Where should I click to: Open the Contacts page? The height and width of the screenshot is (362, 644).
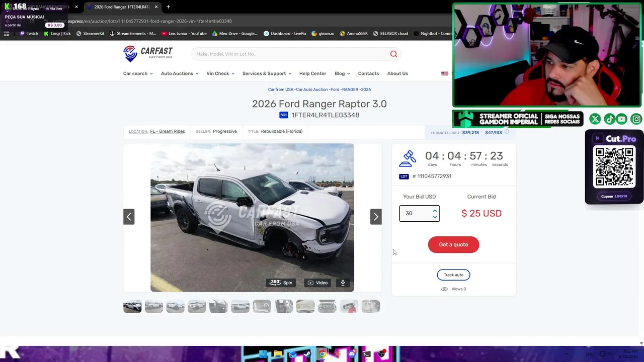coord(368,73)
